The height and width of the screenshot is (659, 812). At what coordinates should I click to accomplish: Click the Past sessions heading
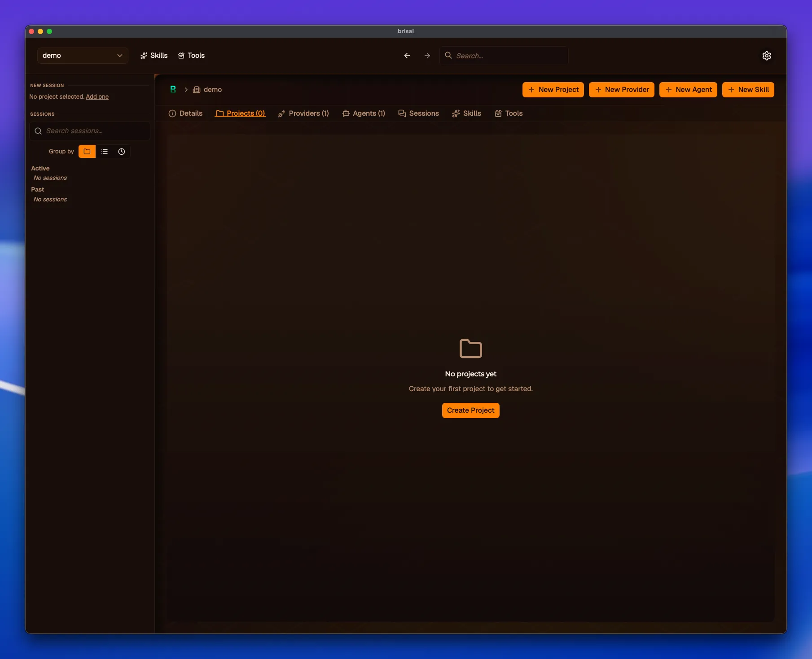[38, 189]
